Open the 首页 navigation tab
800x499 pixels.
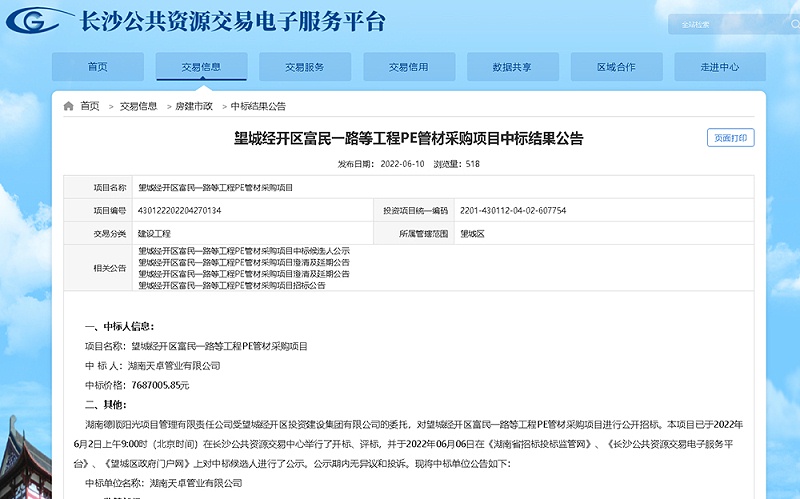pyautogui.click(x=97, y=67)
